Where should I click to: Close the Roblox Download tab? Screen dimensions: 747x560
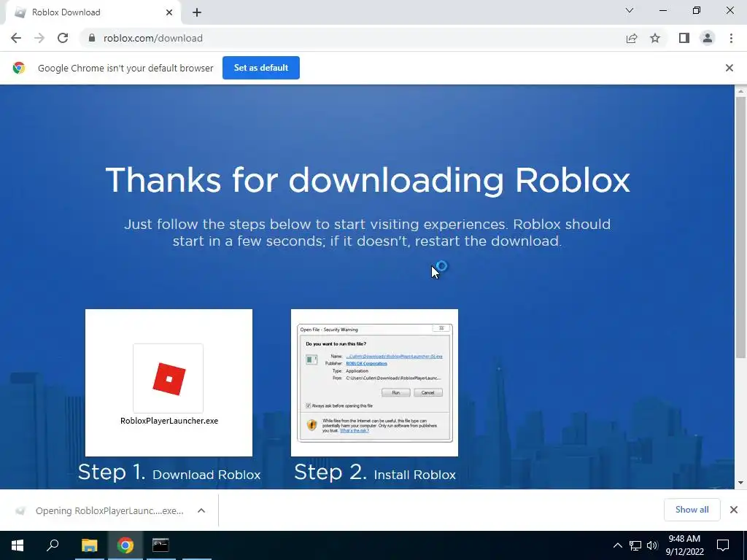(x=169, y=12)
